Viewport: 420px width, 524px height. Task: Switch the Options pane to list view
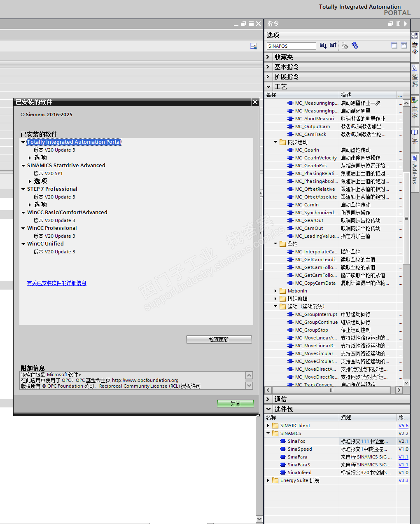pyautogui.click(x=394, y=46)
